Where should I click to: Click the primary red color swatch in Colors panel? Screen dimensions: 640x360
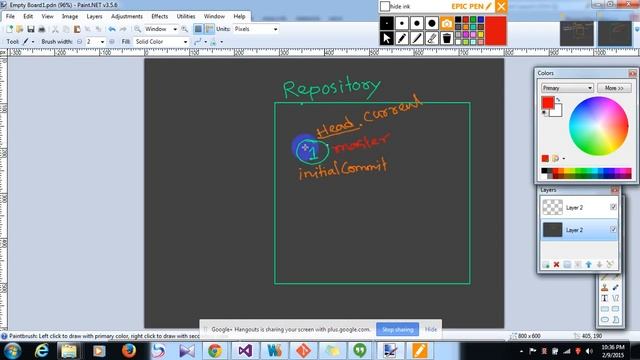click(547, 102)
